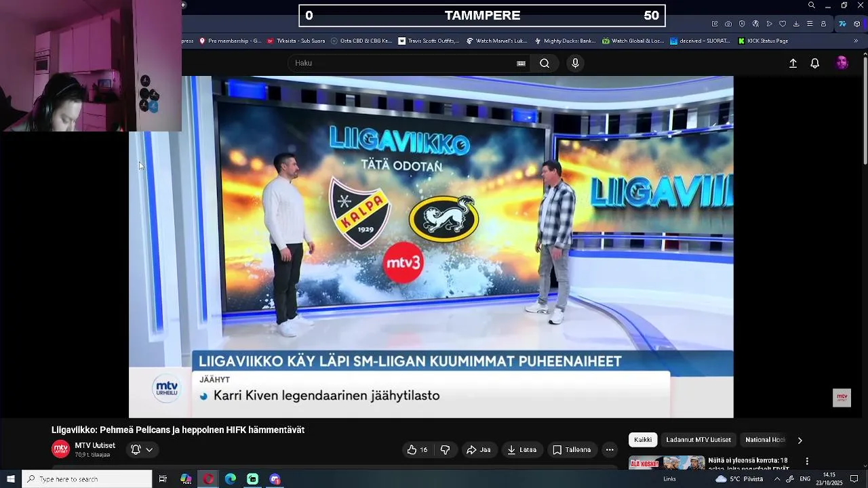Click the Tallenna save button

pyautogui.click(x=571, y=450)
